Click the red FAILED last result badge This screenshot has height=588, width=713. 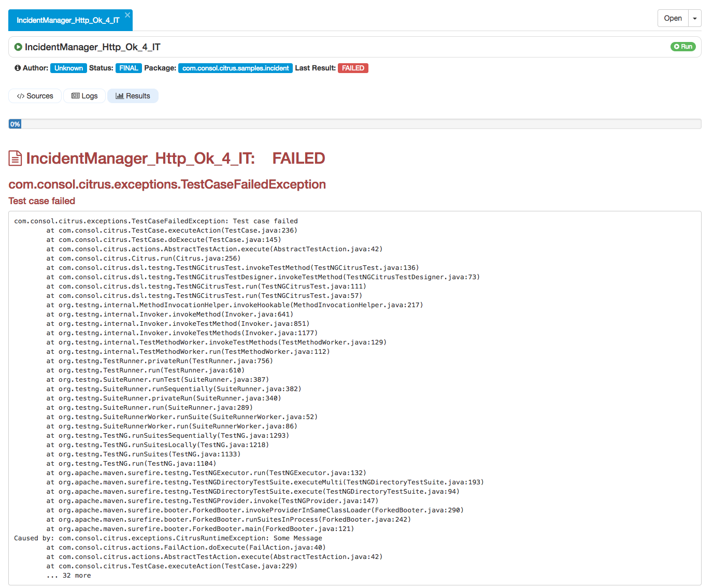click(x=353, y=68)
